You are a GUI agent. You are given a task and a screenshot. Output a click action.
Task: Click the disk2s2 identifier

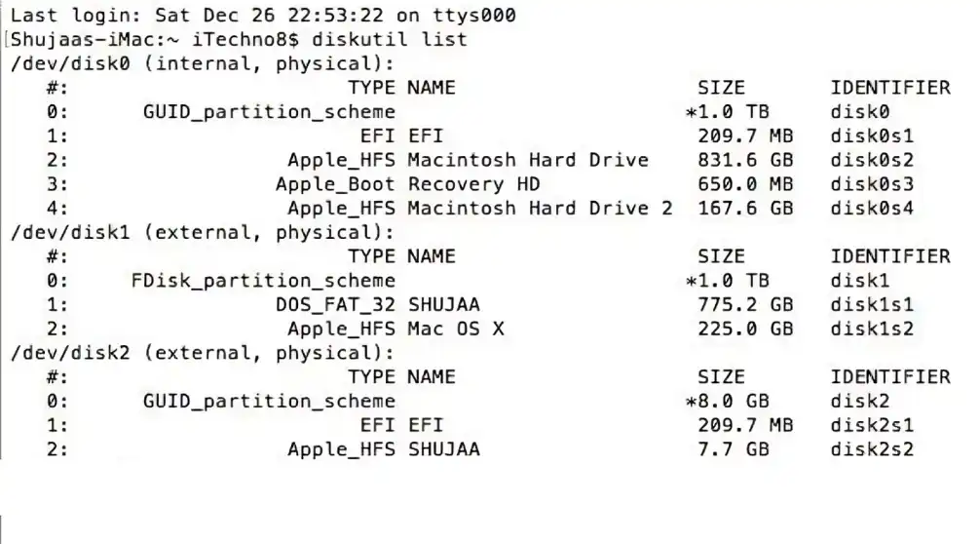click(872, 449)
